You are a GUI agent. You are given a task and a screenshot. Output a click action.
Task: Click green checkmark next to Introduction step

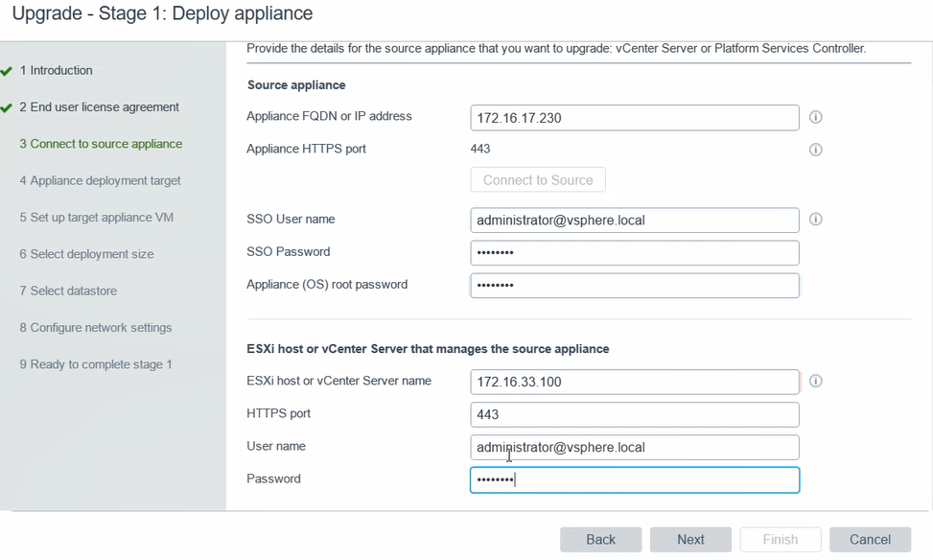(x=7, y=71)
